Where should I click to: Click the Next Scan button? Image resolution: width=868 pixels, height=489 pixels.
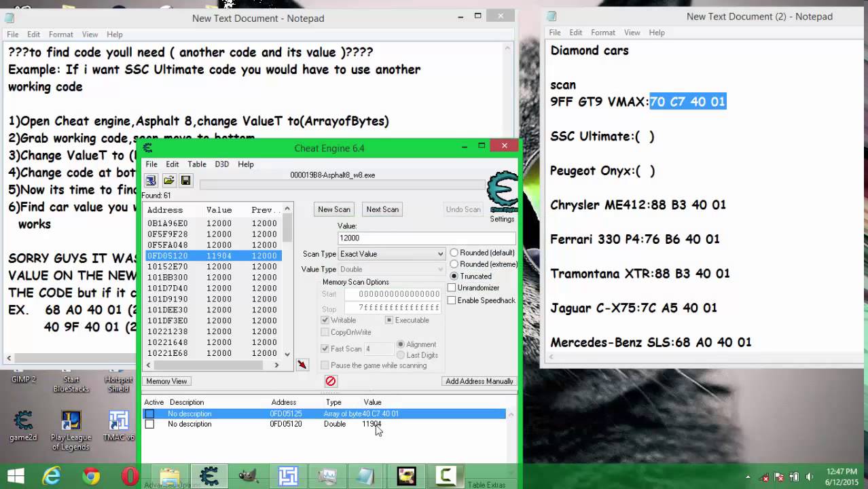point(382,209)
